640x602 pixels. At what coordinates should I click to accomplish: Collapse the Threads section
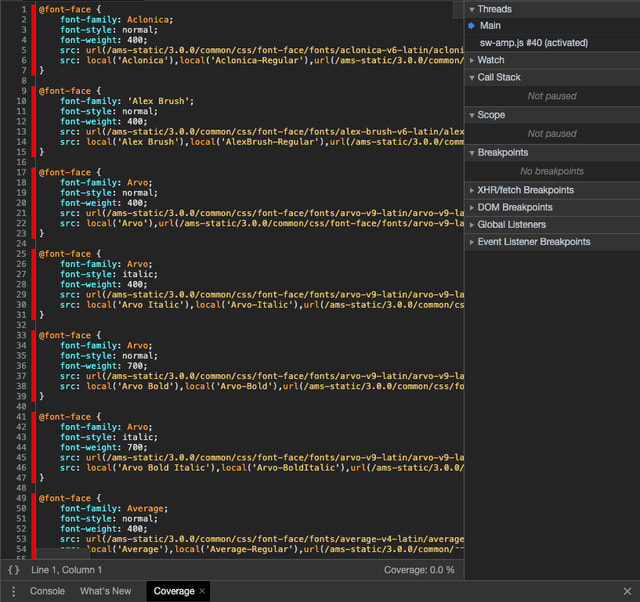[x=552, y=9]
